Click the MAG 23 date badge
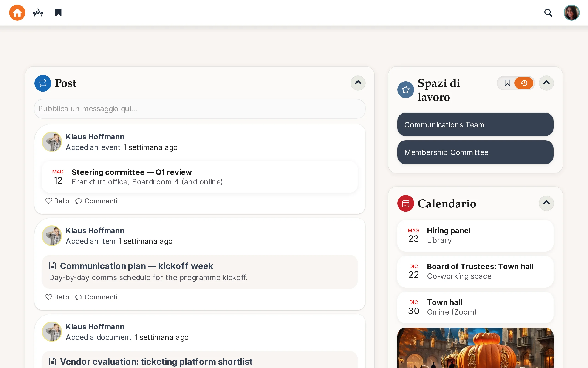 click(413, 236)
